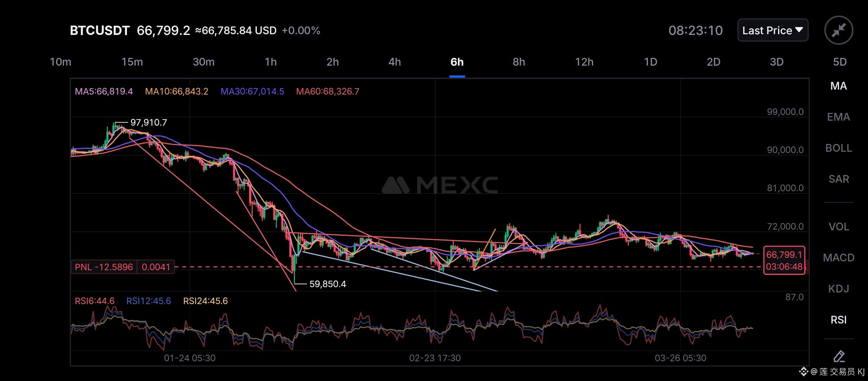Show the KDJ sub-indicator
The image size is (868, 381).
pos(839,289)
